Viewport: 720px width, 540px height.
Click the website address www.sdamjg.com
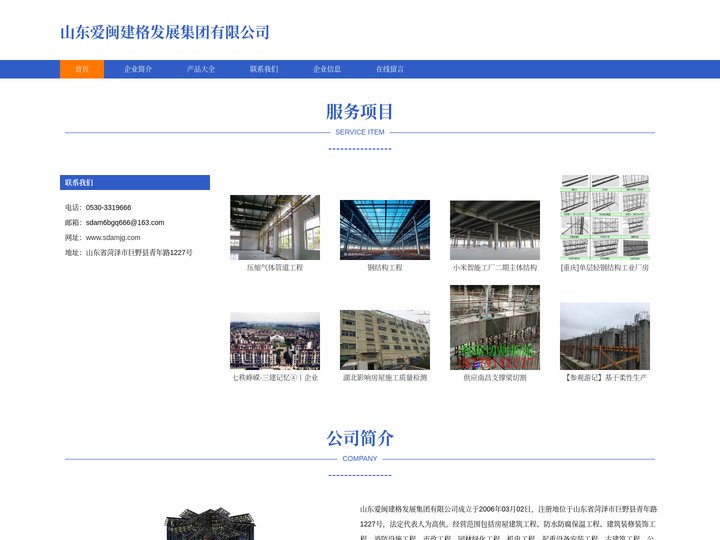tap(113, 237)
